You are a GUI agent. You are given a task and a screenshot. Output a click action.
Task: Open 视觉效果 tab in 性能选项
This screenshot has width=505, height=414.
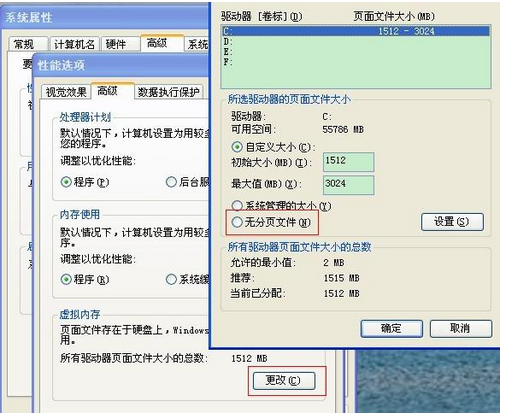click(66, 92)
